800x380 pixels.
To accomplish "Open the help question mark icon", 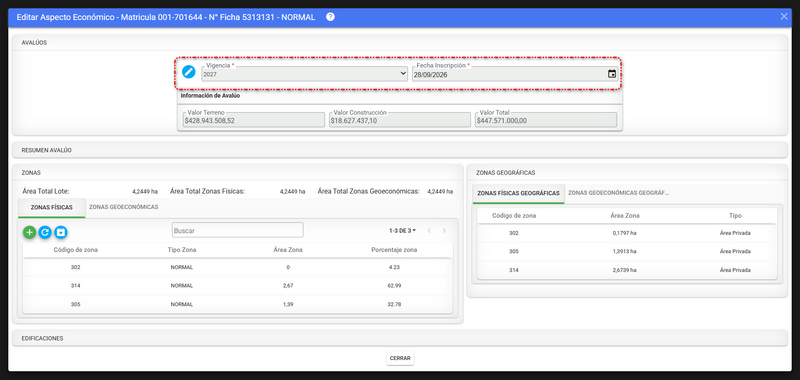I will [331, 17].
